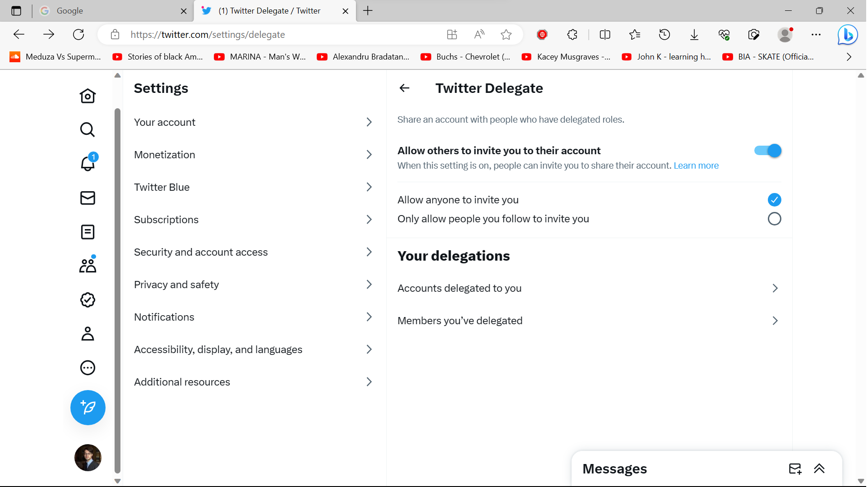Close the Google tab
The height and width of the screenshot is (487, 868).
(x=184, y=11)
